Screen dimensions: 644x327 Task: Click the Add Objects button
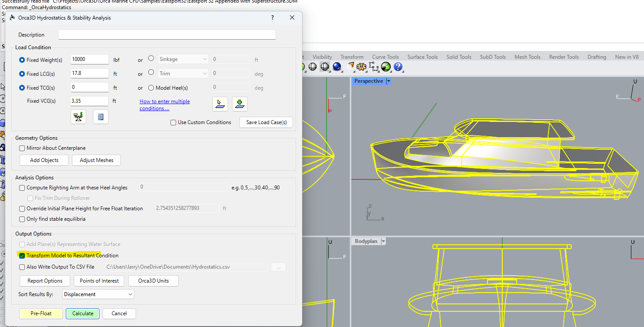[x=44, y=160]
